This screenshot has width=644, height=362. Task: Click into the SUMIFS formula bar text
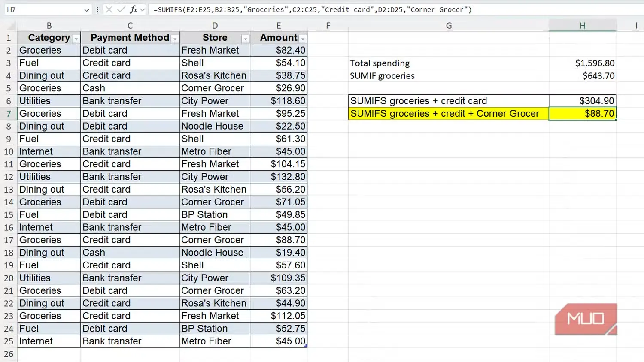tap(313, 9)
